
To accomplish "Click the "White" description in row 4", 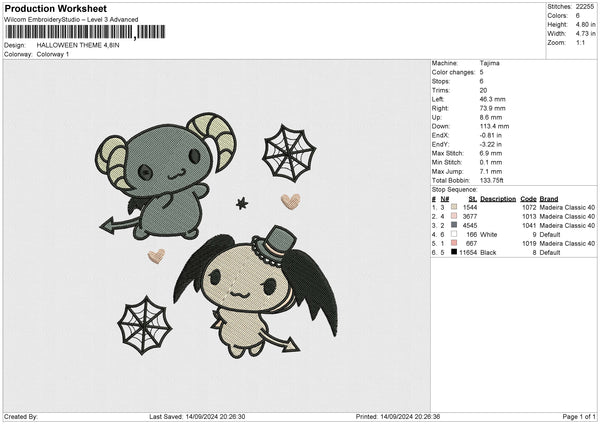I will coord(489,234).
